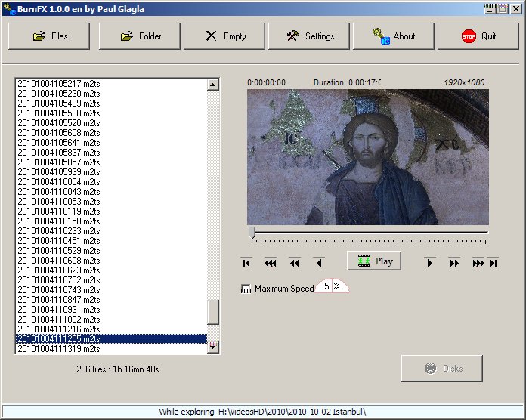Click the file list scroll up arrow

point(213,85)
